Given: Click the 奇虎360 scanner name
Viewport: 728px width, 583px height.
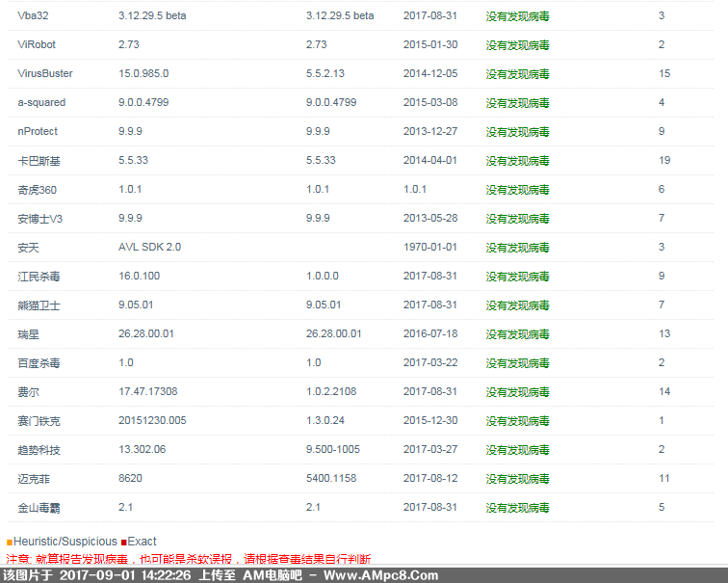Looking at the screenshot, I should point(38,190).
